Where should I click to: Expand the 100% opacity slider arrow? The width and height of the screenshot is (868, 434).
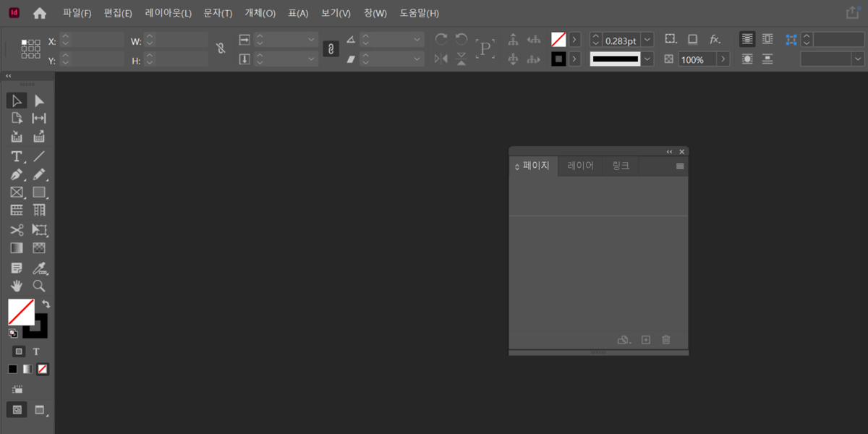723,59
